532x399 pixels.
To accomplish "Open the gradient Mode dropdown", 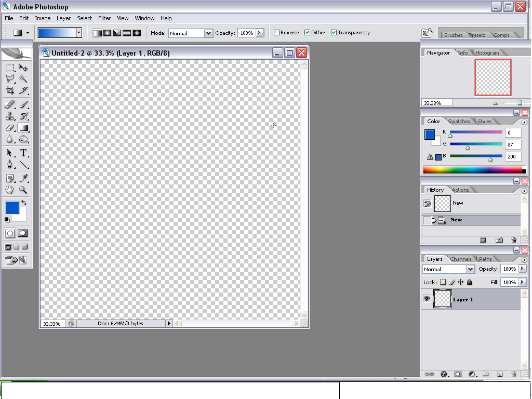I will coord(208,33).
